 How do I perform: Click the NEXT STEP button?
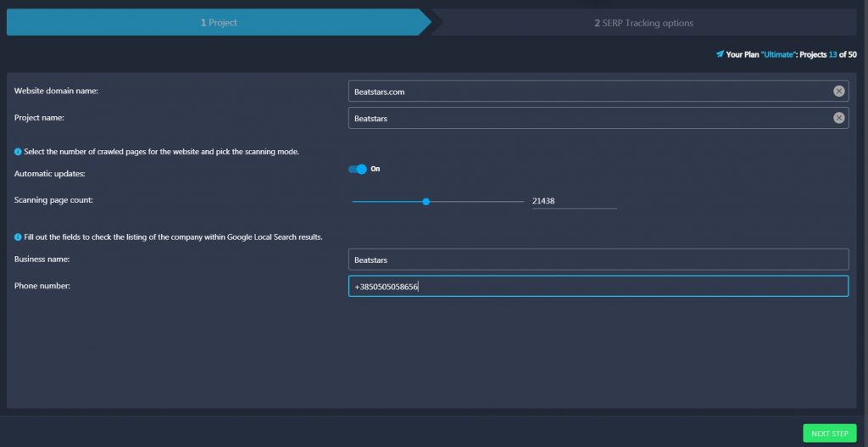(829, 433)
